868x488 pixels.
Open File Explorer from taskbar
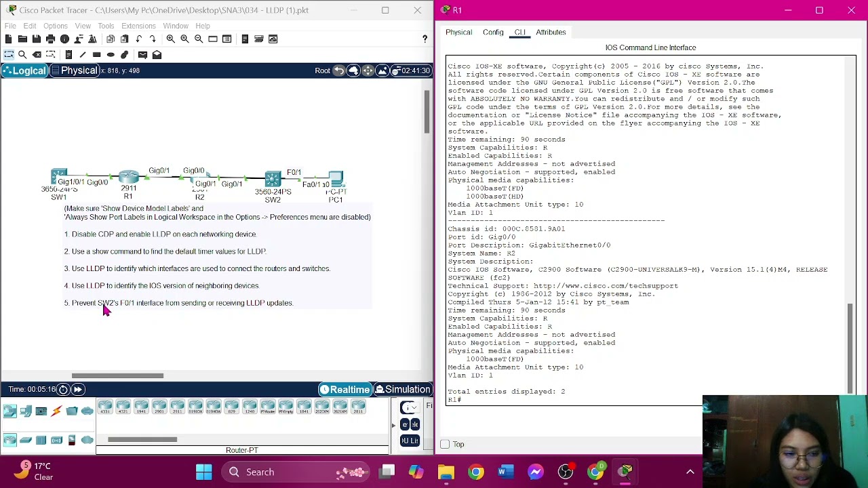(446, 472)
